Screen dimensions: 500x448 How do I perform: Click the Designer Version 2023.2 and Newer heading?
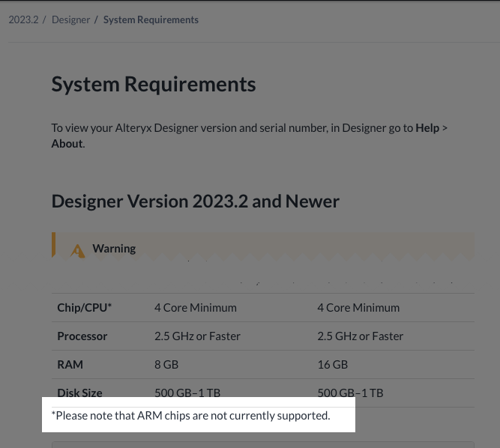pos(195,201)
